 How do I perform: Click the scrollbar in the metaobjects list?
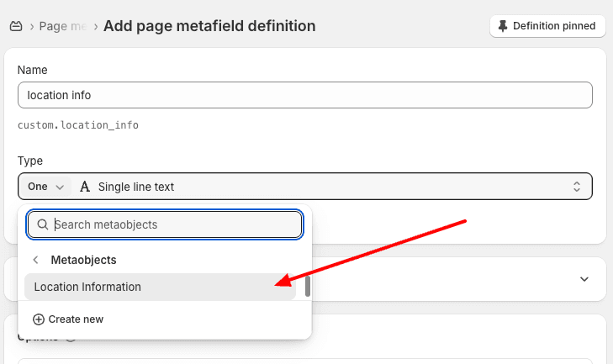(308, 287)
